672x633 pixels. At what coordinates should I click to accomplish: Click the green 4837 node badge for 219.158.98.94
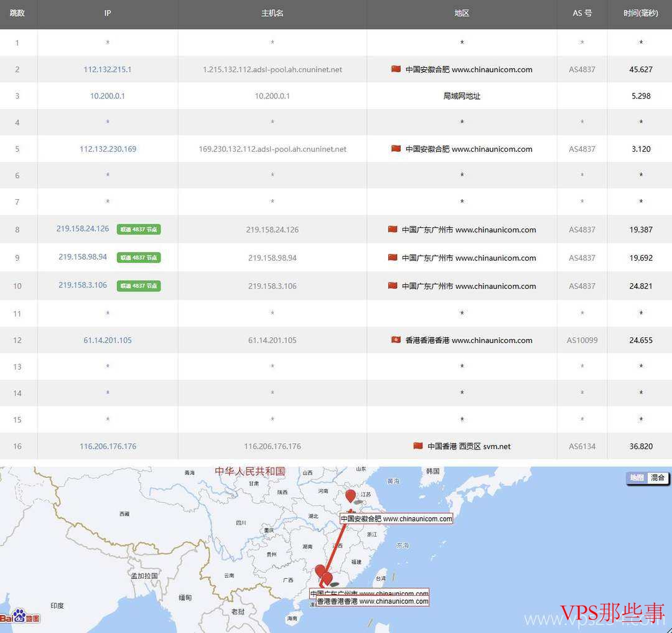click(139, 258)
